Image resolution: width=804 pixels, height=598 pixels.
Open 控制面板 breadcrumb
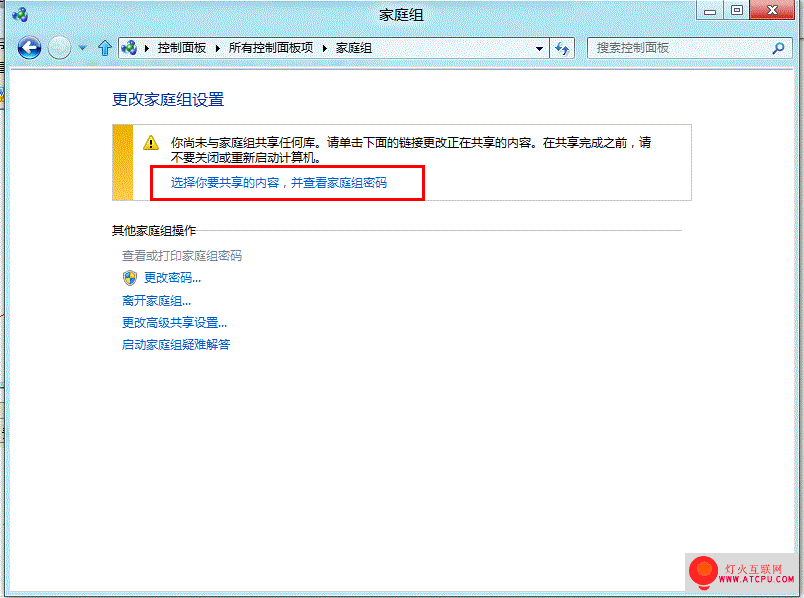(182, 48)
